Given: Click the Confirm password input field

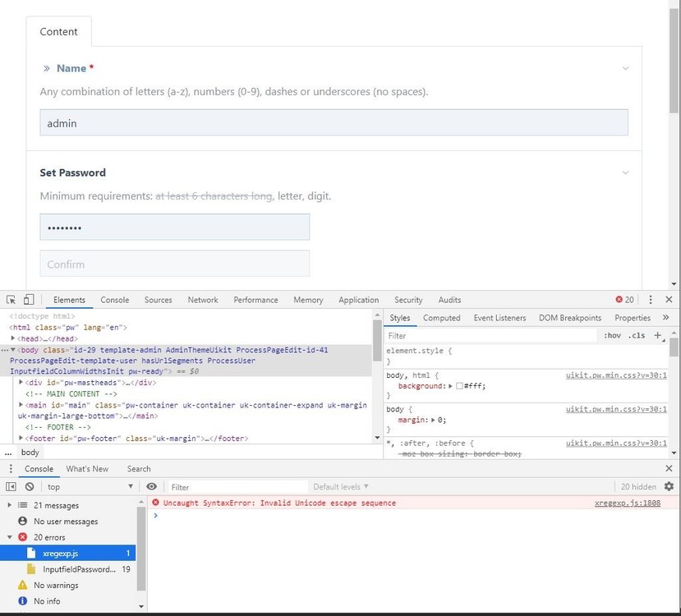Looking at the screenshot, I should [x=174, y=264].
